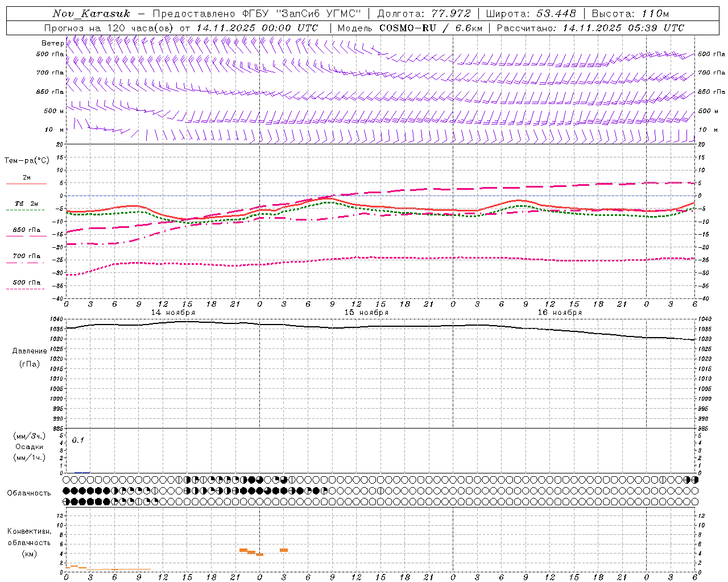Click the 'Ветер' wind panel label
The width and height of the screenshot is (728, 582).
(x=52, y=43)
